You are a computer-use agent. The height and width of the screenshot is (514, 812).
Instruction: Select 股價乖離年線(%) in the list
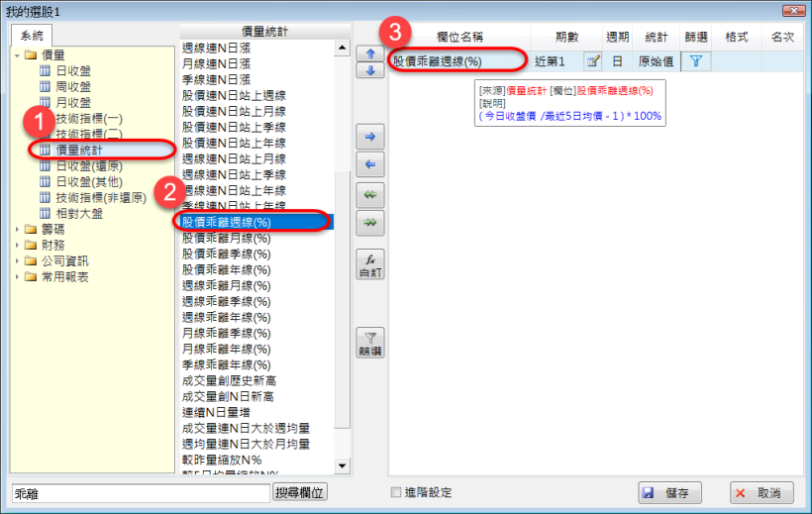(227, 270)
